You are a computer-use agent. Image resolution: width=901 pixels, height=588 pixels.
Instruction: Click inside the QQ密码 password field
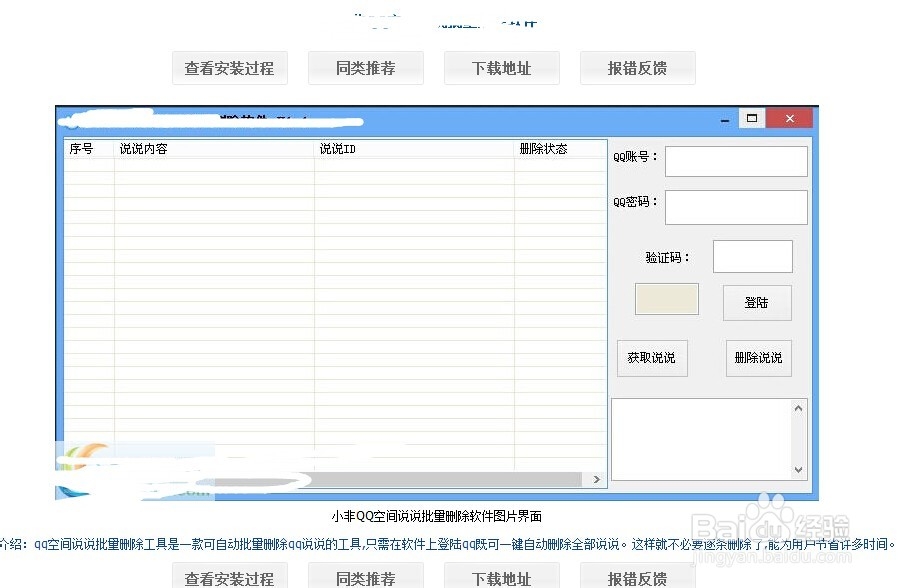click(x=736, y=207)
